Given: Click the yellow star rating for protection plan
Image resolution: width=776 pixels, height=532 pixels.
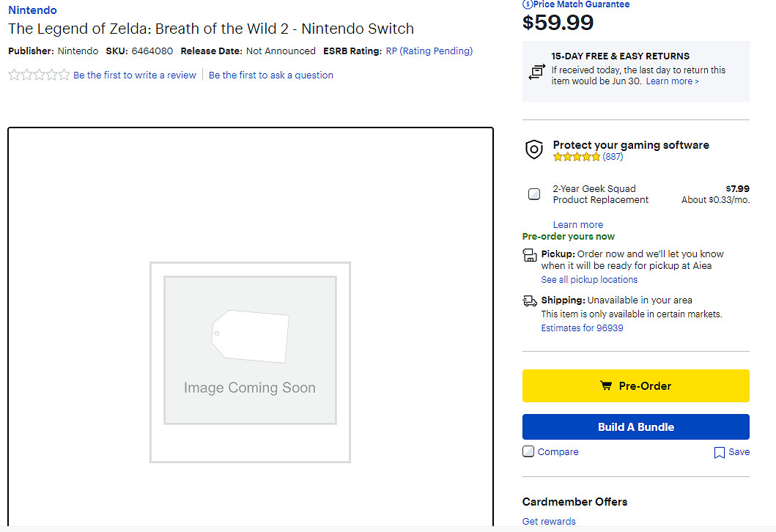Looking at the screenshot, I should [x=577, y=157].
